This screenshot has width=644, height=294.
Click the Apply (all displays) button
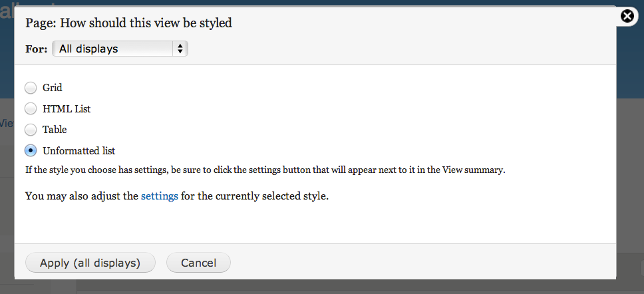[x=90, y=262]
